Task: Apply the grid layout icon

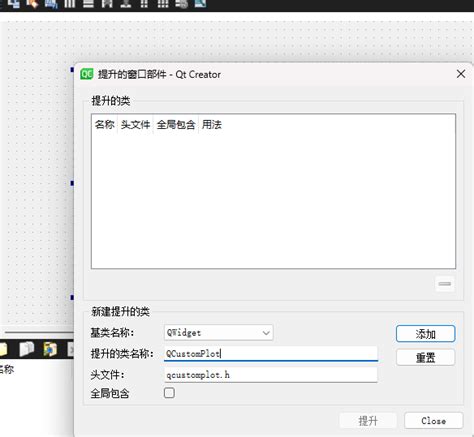Action: pyautogui.click(x=163, y=4)
